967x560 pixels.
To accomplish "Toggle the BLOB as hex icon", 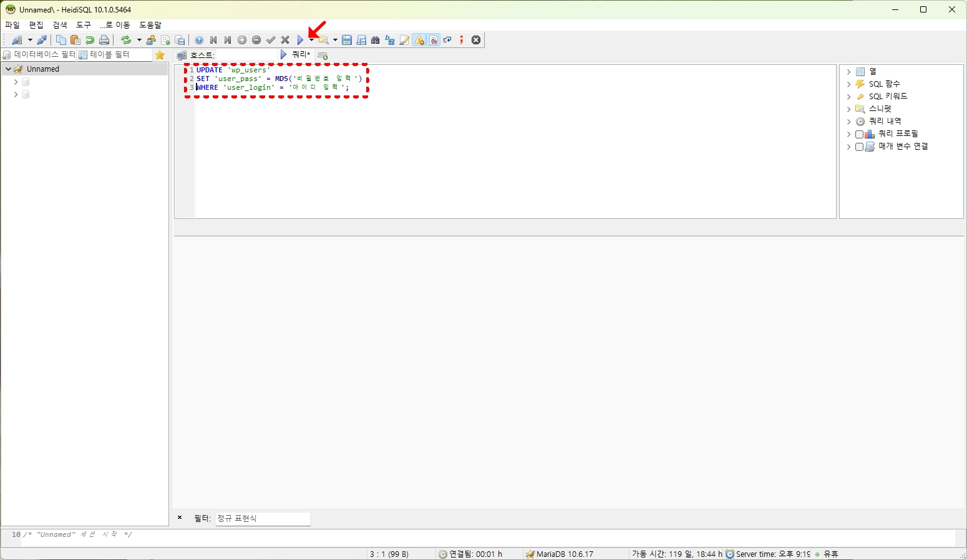I will 434,40.
